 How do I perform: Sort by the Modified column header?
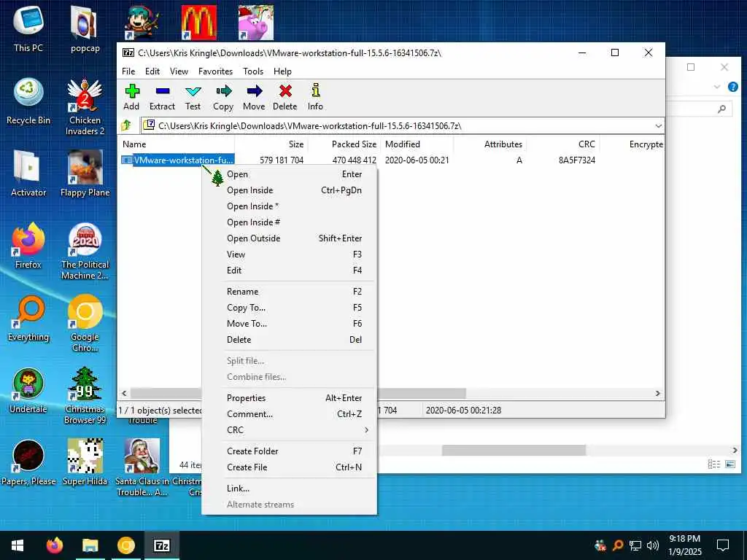click(x=417, y=144)
